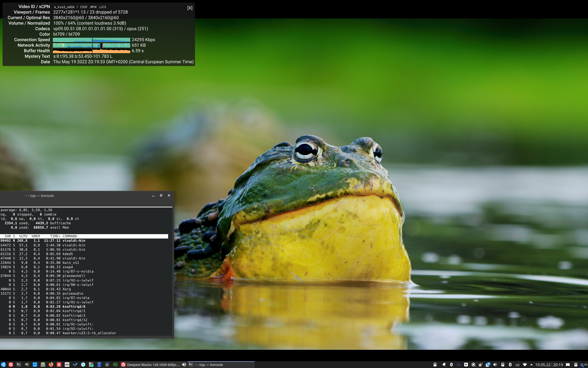This screenshot has height=368, width=588.
Task: Click the 27,2% indicator in tray corner
Action: (584, 365)
